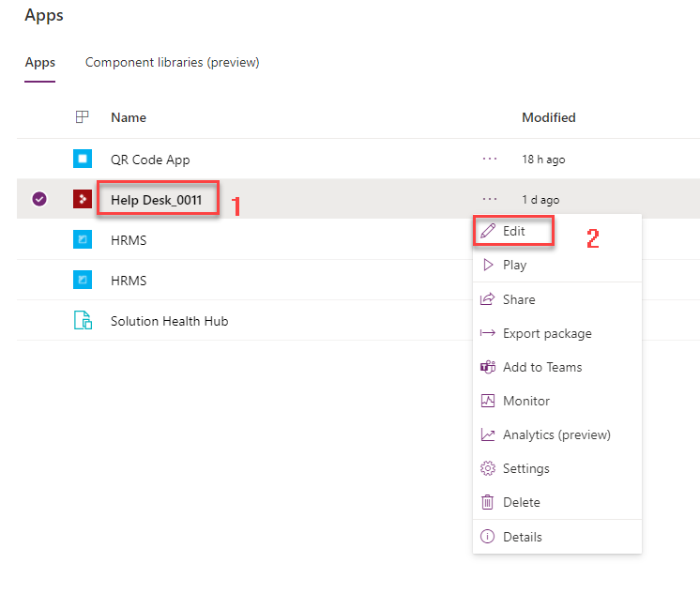Open the column view icon in header

point(83,117)
